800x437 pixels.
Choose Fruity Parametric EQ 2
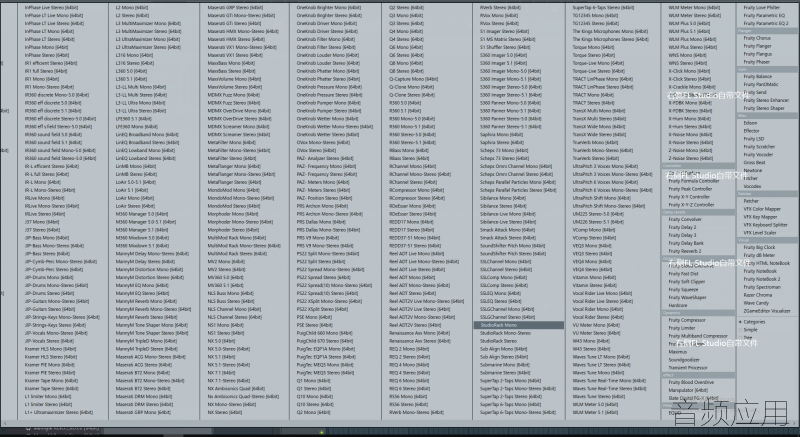(x=766, y=23)
